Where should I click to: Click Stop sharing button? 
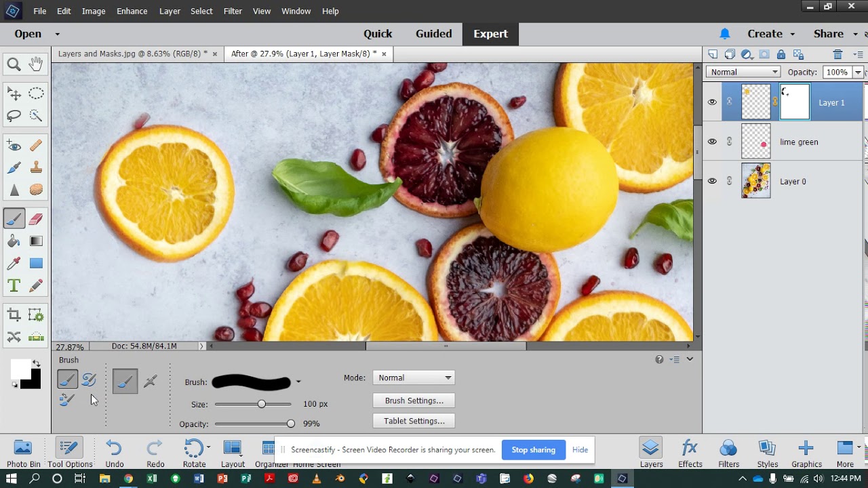(x=533, y=449)
